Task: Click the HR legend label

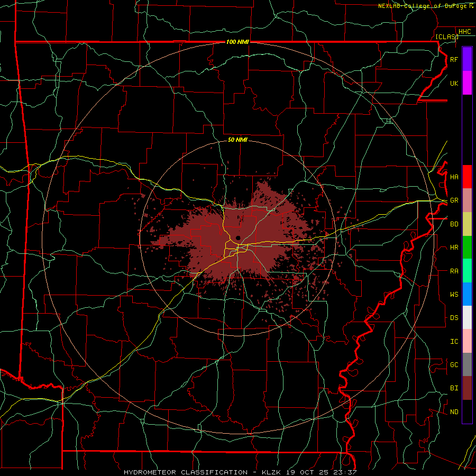Action: (x=454, y=248)
